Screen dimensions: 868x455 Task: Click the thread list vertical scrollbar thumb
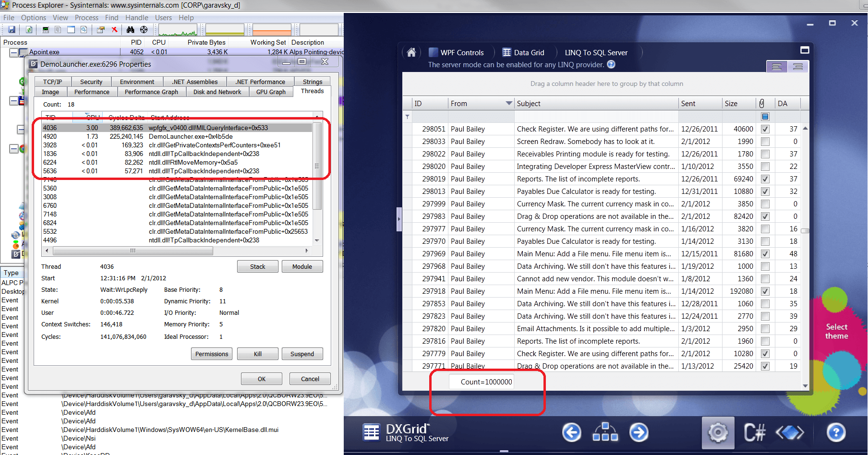pos(317,166)
